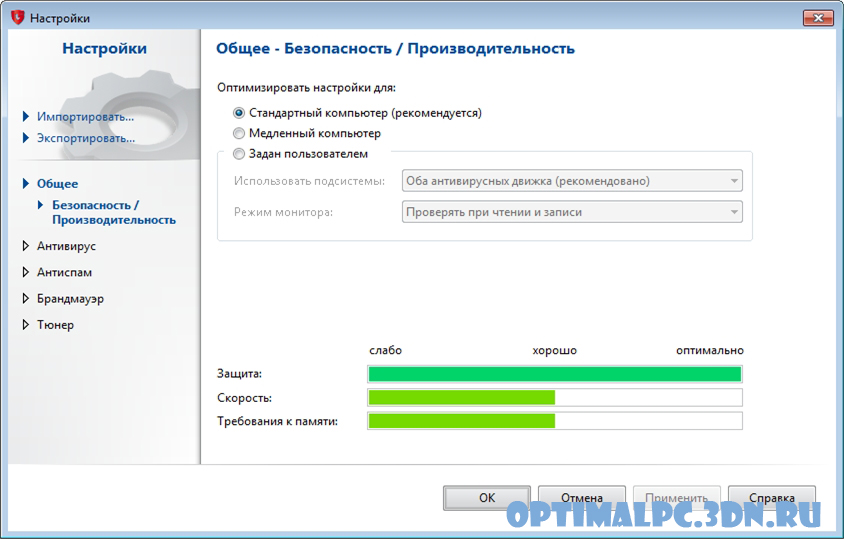Click the Отмена button
This screenshot has width=844, height=539.
coord(582,498)
